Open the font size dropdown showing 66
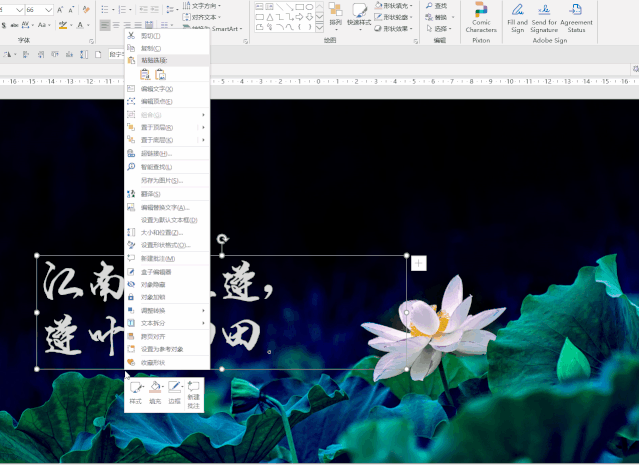639x465 pixels. pos(48,10)
